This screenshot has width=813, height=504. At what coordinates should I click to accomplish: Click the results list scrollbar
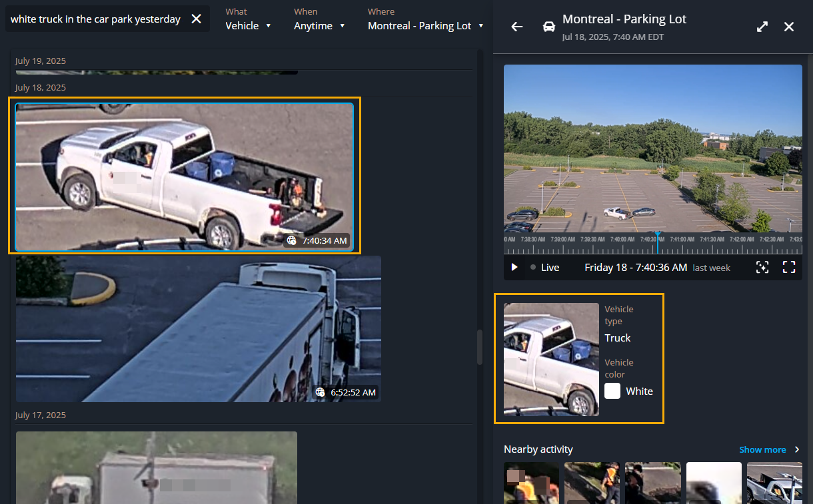click(x=479, y=347)
